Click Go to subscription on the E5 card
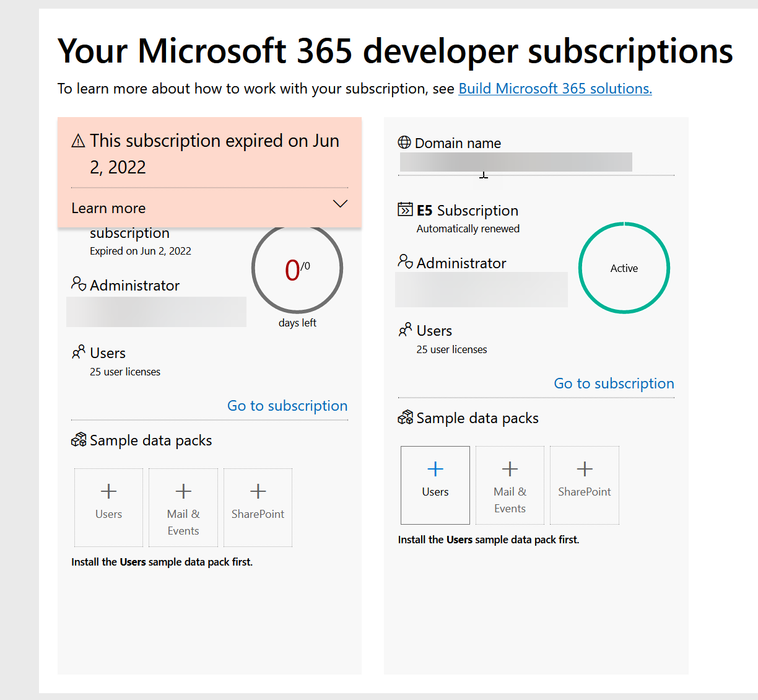Viewport: 758px width, 700px height. (x=614, y=383)
